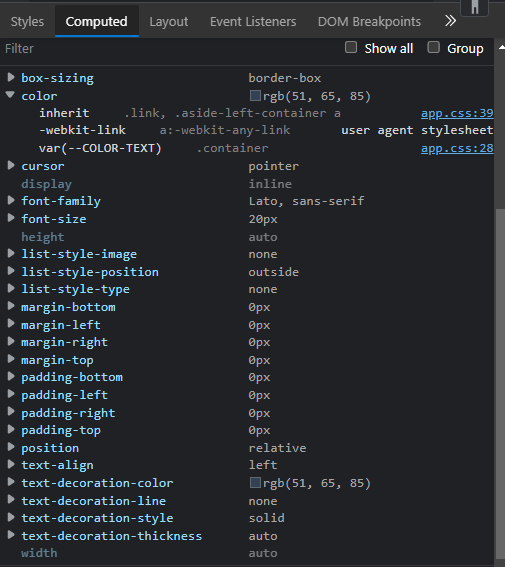Select the outside value
This screenshot has width=505, height=567.
pos(274,272)
